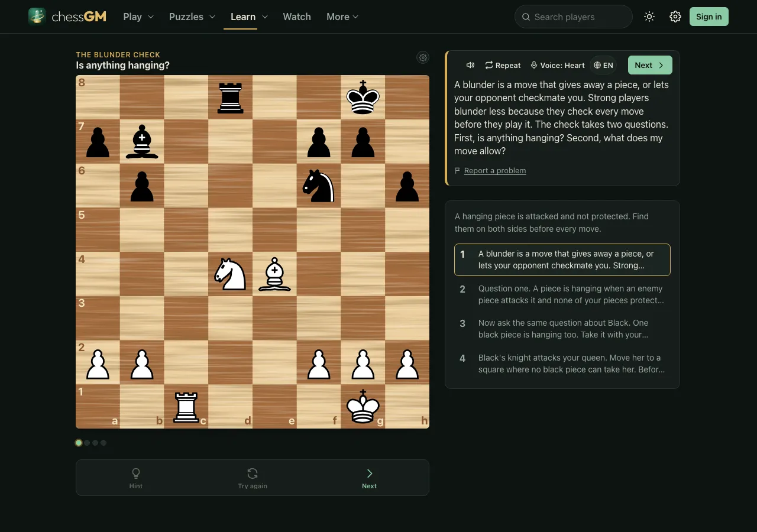Open the Learn menu
The height and width of the screenshot is (532, 757).
coord(249,17)
